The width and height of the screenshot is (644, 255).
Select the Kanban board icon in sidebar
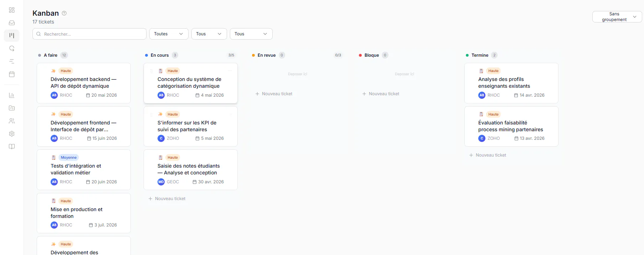(x=12, y=36)
